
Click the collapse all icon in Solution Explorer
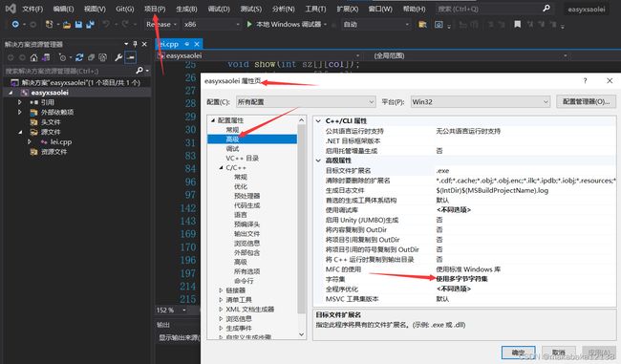tap(91, 58)
